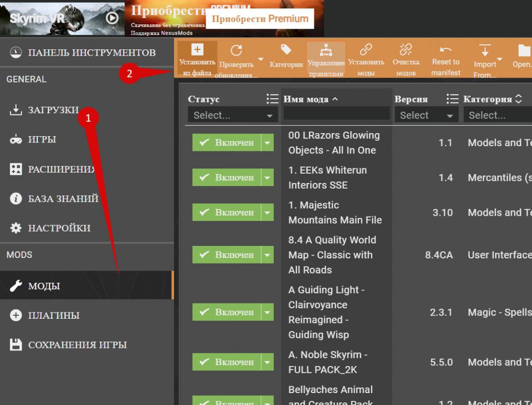
Task: Click Install from file toolbar icon
Action: 197,50
